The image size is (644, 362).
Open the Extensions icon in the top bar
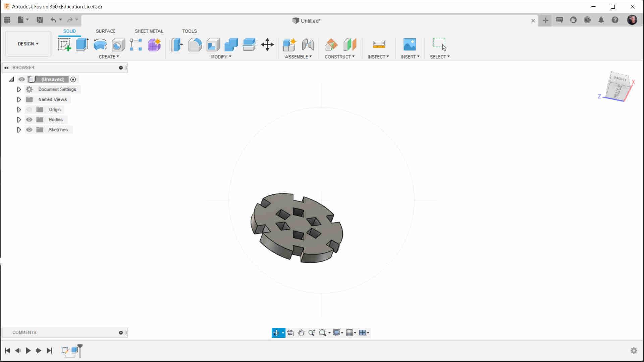(573, 20)
